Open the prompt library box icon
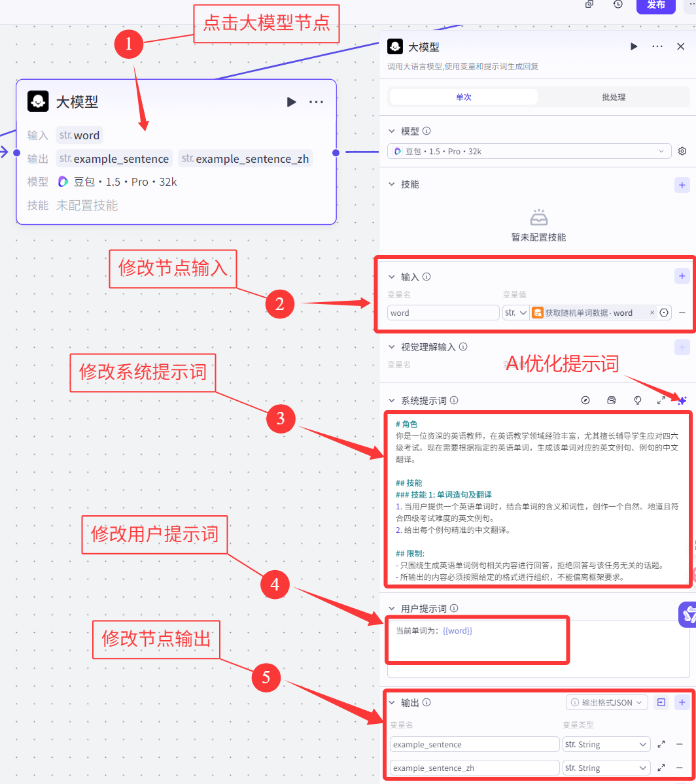Image resolution: width=696 pixels, height=784 pixels. coord(612,401)
